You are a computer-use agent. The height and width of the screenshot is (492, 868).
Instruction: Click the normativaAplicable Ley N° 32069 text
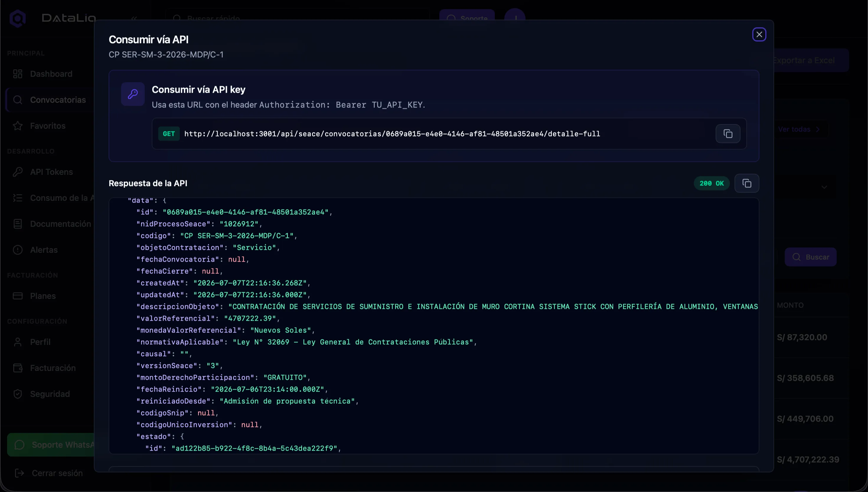coord(353,342)
